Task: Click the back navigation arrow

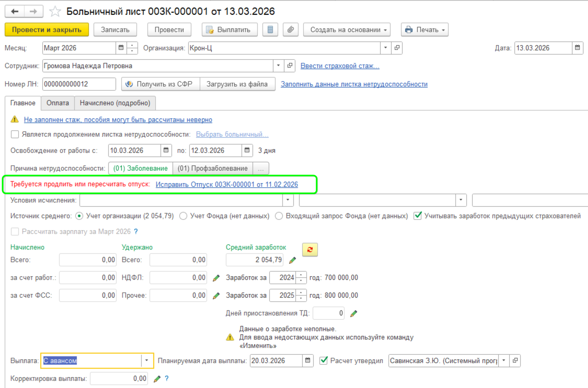Action: click(15, 12)
